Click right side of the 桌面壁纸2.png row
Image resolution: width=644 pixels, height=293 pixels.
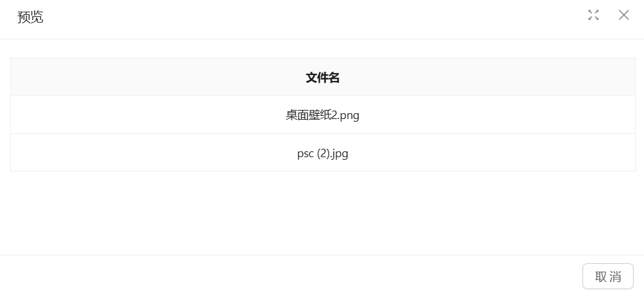pyautogui.click(x=551, y=115)
